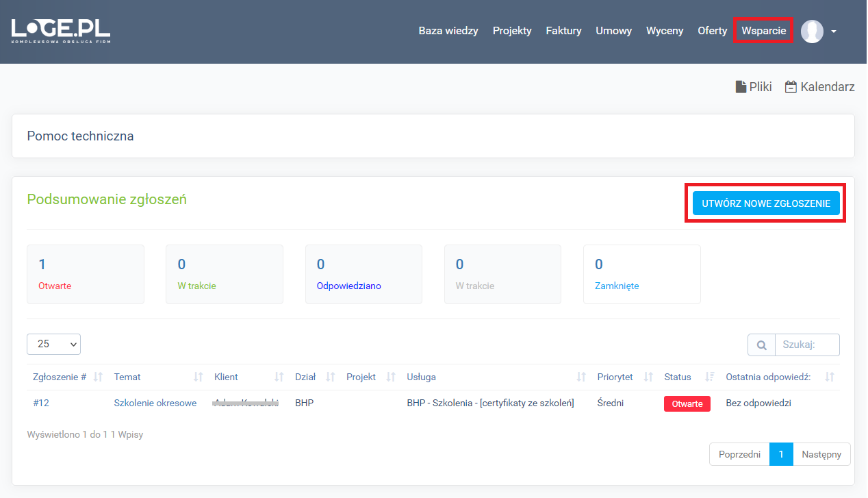This screenshot has height=498, width=868.
Task: Click the search magnifier icon
Action: 761,345
